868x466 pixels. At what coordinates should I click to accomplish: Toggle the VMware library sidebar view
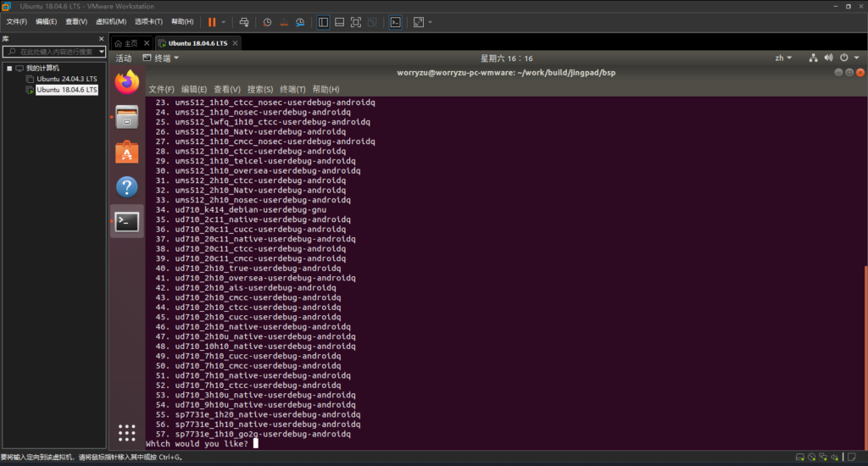tap(323, 22)
